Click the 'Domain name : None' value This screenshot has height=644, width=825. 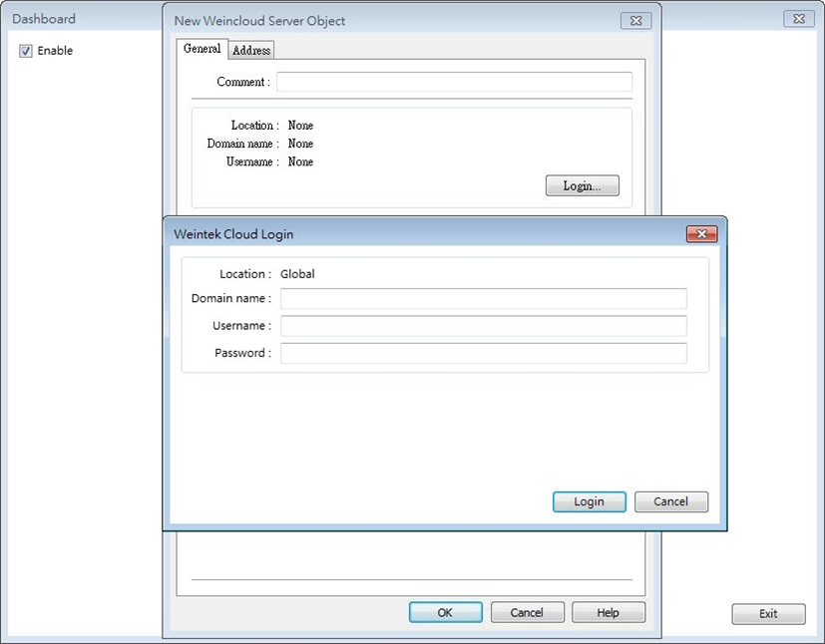click(300, 144)
